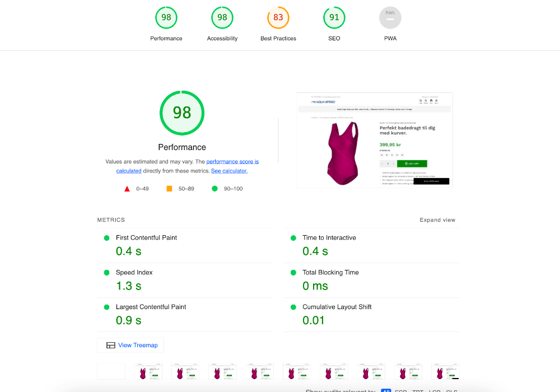Expand the Cumulative Layout Shift metric
This screenshot has width=560, height=392.
coord(337,307)
